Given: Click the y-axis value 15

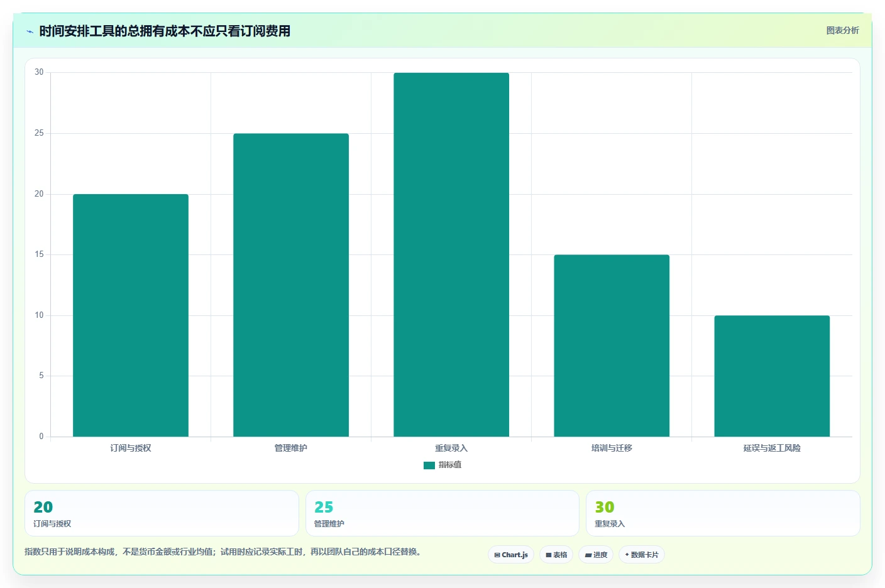Looking at the screenshot, I should pos(39,254).
